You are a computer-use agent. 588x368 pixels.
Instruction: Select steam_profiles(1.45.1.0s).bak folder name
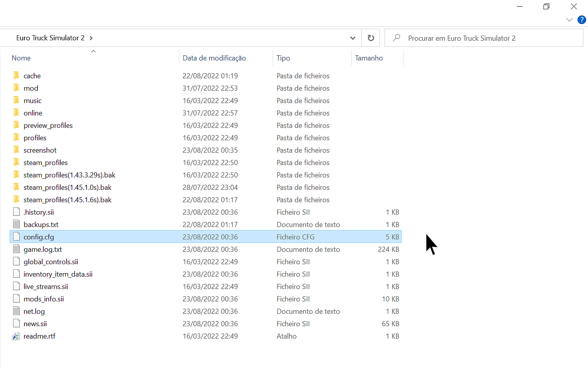pyautogui.click(x=68, y=187)
